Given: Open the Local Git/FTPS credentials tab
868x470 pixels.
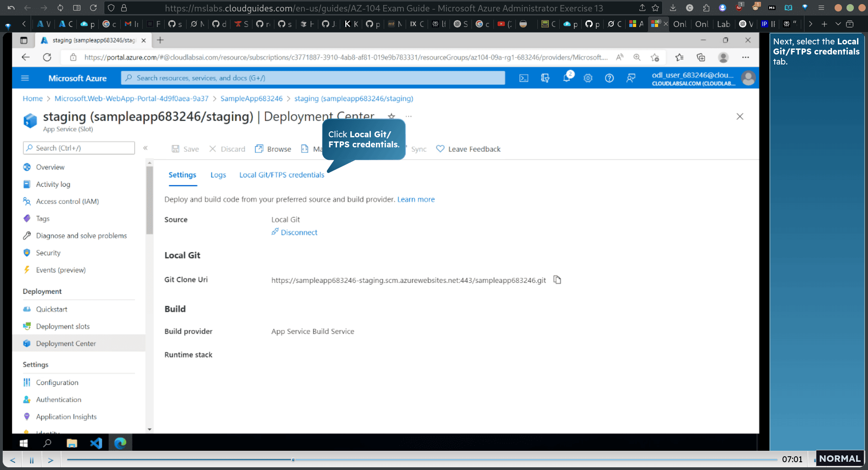Looking at the screenshot, I should [282, 175].
